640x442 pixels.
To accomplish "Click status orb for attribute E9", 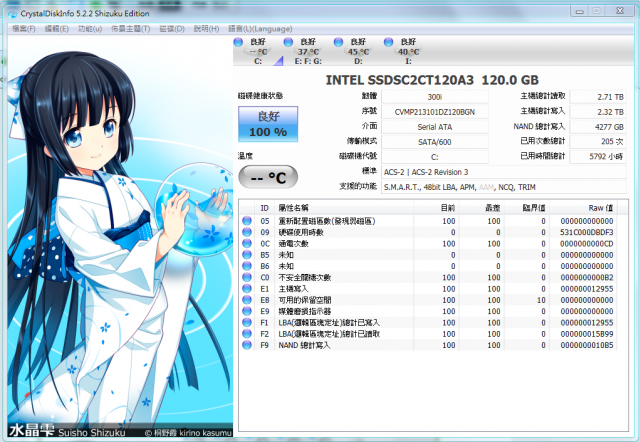I will [247, 311].
